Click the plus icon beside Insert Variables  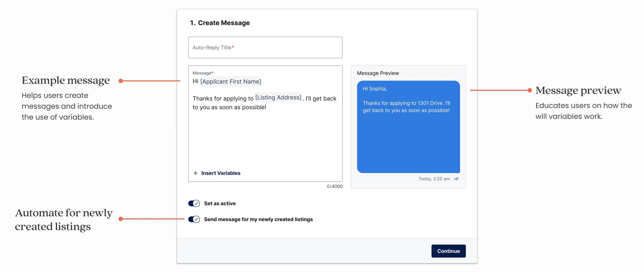[x=195, y=173]
